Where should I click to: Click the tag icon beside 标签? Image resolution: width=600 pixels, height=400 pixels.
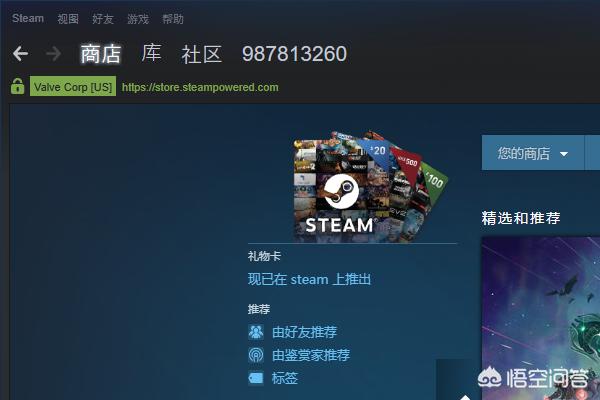point(256,378)
